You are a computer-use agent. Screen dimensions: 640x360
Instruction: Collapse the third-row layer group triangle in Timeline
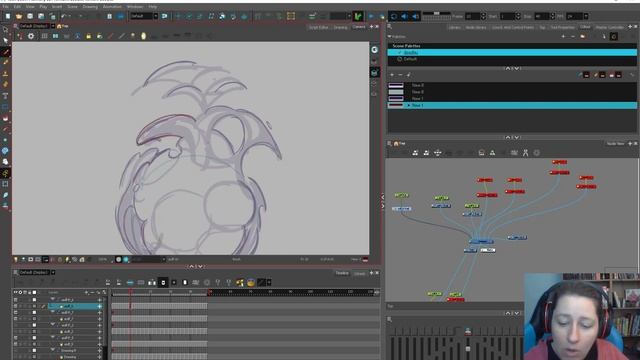[x=52, y=313]
